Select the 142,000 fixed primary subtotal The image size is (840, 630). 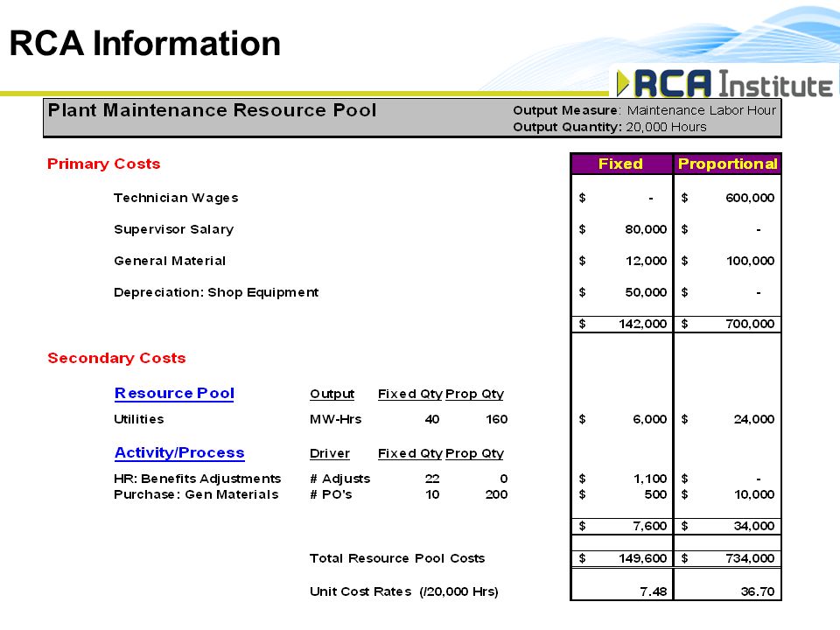[643, 324]
